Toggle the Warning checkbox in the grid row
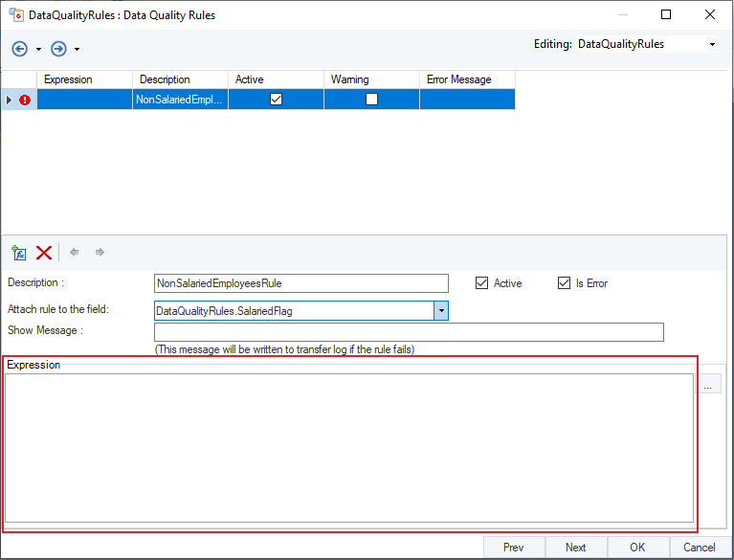The height and width of the screenshot is (560, 734). (x=371, y=100)
